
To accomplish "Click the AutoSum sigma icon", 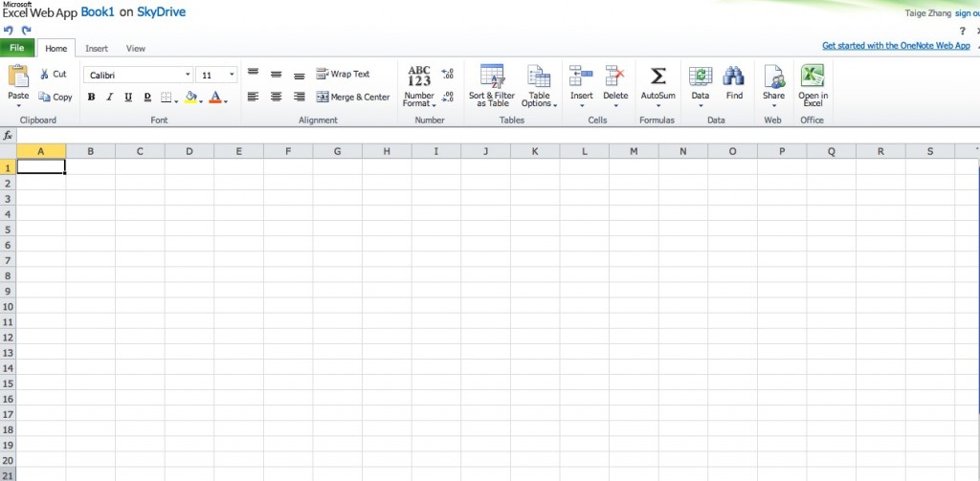I will pyautogui.click(x=657, y=77).
